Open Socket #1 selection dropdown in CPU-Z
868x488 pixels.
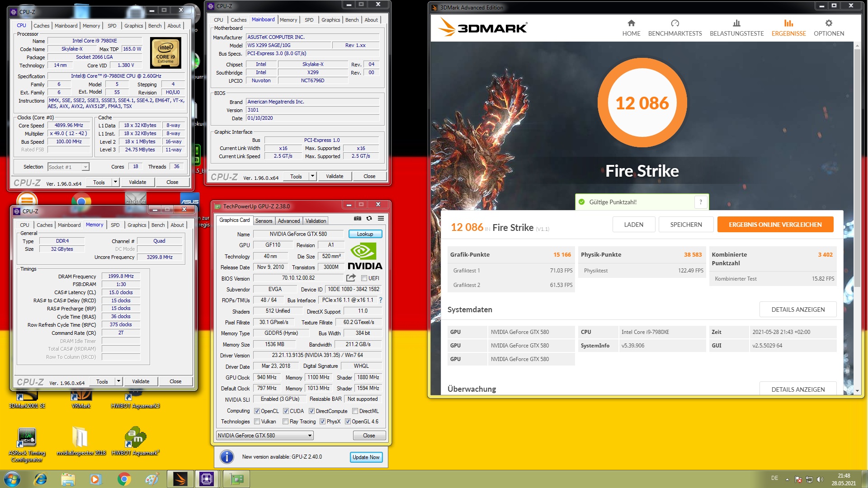(x=68, y=167)
